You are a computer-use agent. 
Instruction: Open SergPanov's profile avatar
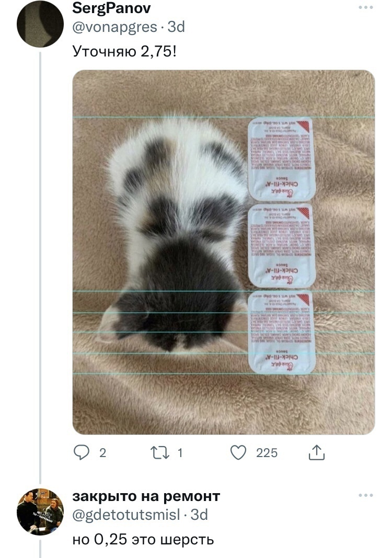[40, 24]
